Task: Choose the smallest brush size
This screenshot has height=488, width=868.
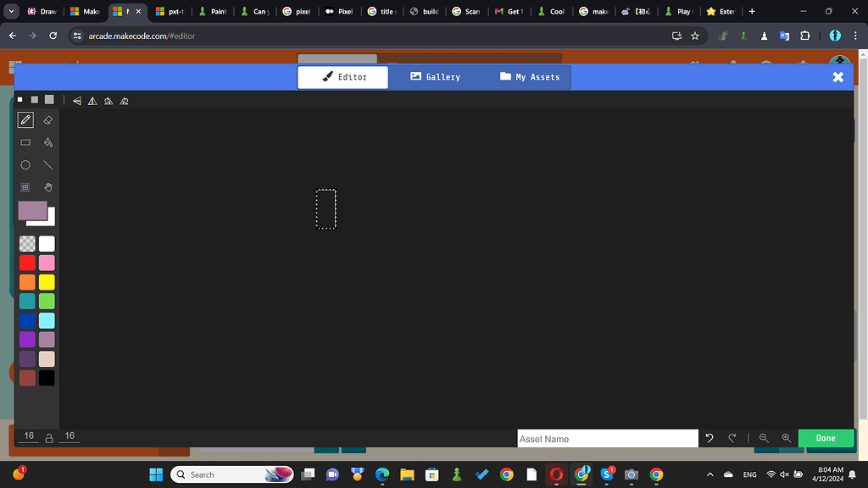Action: (x=19, y=99)
